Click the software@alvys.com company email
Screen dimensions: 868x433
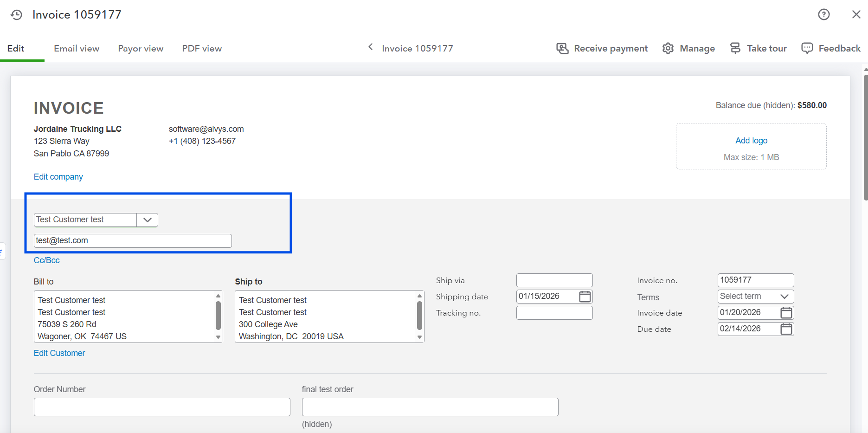tap(206, 129)
